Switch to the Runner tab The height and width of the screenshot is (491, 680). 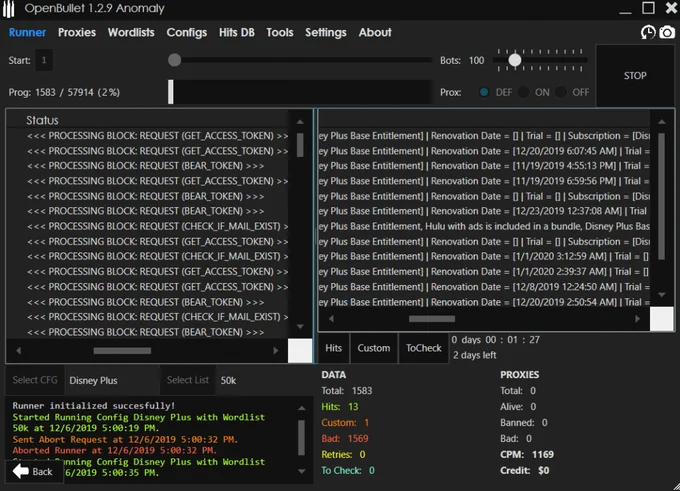click(27, 33)
